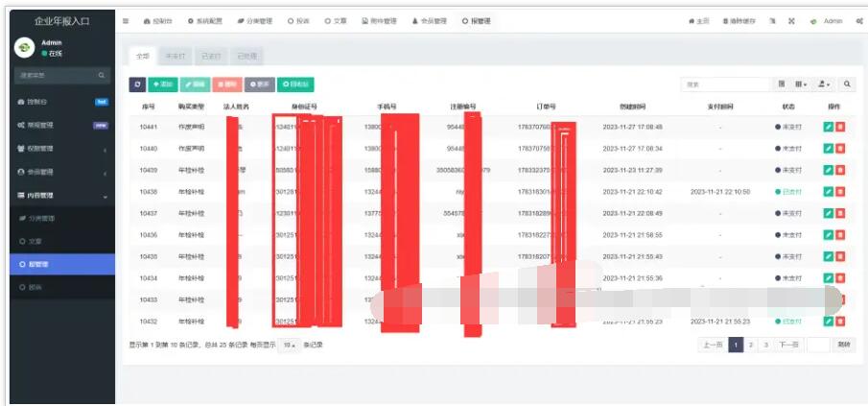
Task: Click the 回收站 recycle bin button
Action: [295, 84]
